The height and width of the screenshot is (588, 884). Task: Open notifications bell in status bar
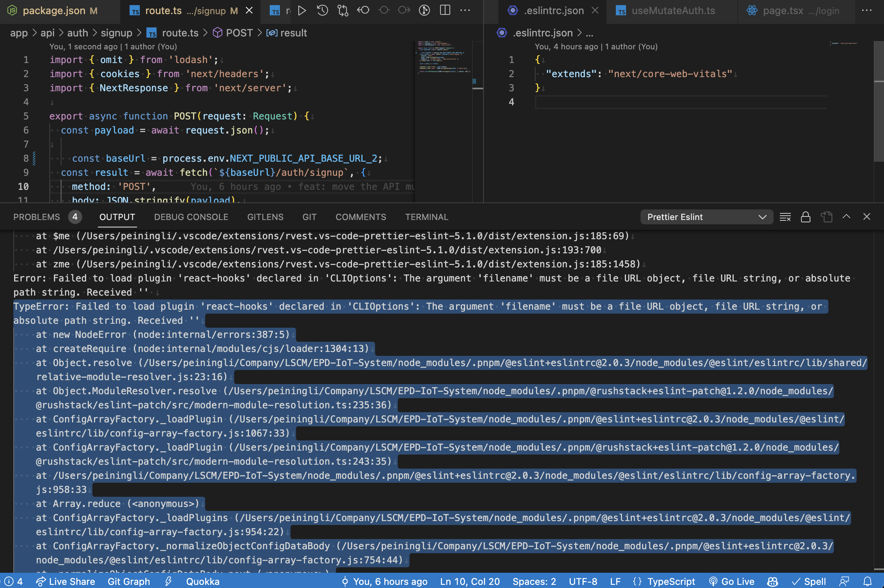click(x=868, y=581)
